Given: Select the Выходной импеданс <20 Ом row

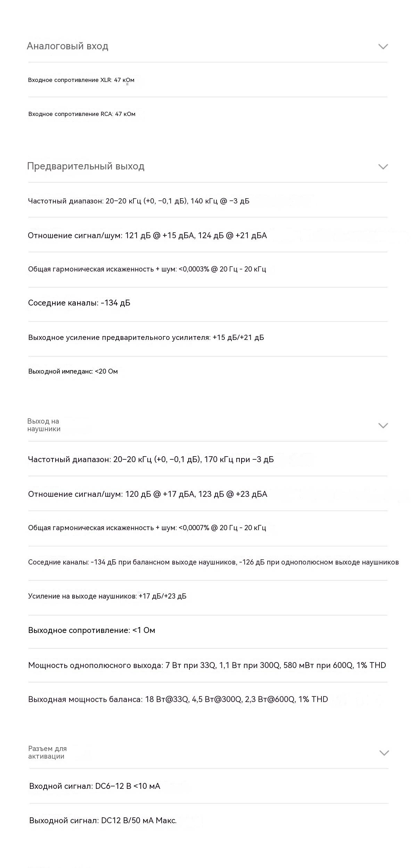Looking at the screenshot, I should [208, 372].
